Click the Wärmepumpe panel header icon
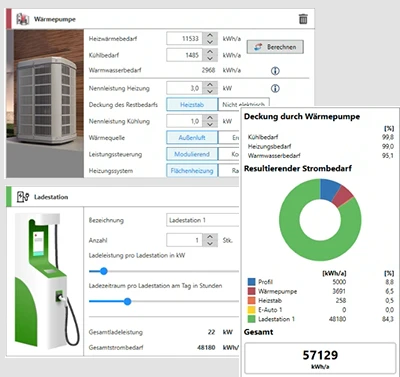Screen dimensions: 400x377 click(x=23, y=19)
